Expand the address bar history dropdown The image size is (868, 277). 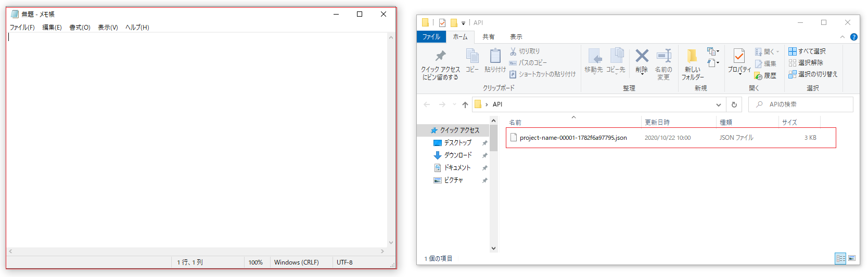point(719,104)
